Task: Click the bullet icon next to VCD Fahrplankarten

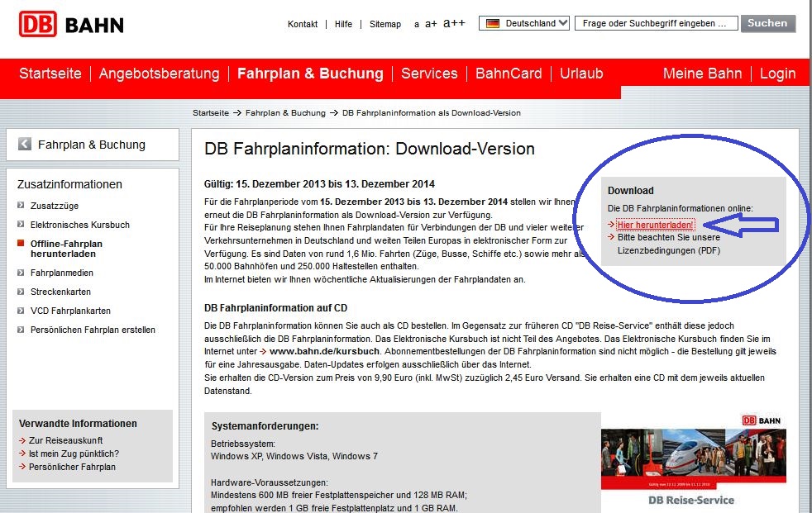Action: coord(21,311)
